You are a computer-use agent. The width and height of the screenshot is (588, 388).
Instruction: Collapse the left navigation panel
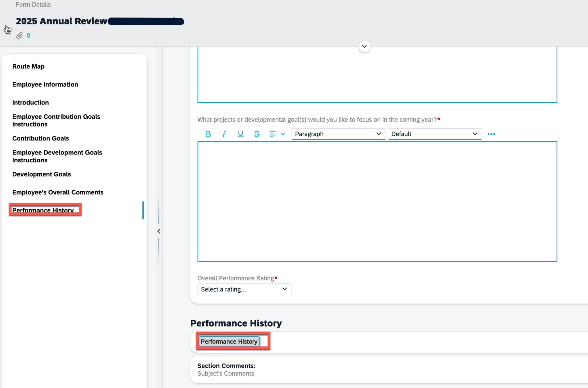[158, 231]
